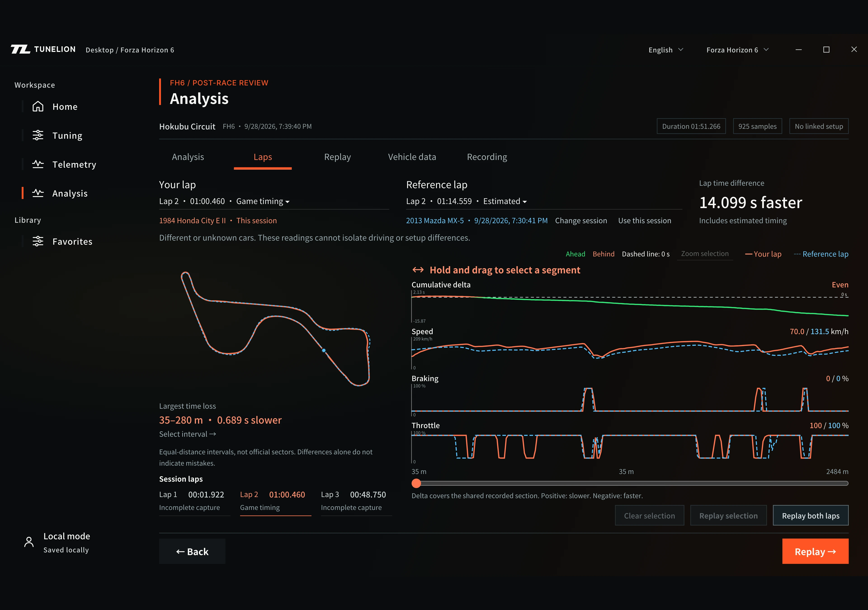Toggle Your lap legend entry

(763, 254)
